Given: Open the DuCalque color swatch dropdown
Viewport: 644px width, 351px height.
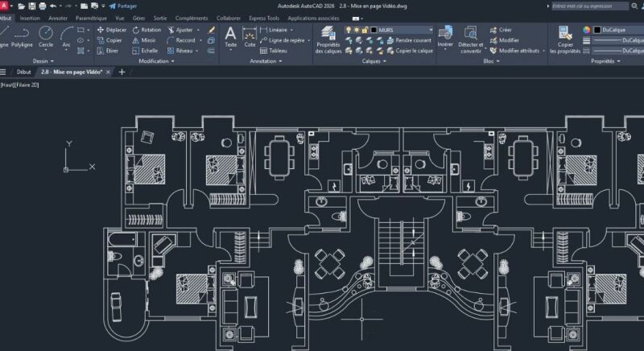Looking at the screenshot, I should [618, 30].
